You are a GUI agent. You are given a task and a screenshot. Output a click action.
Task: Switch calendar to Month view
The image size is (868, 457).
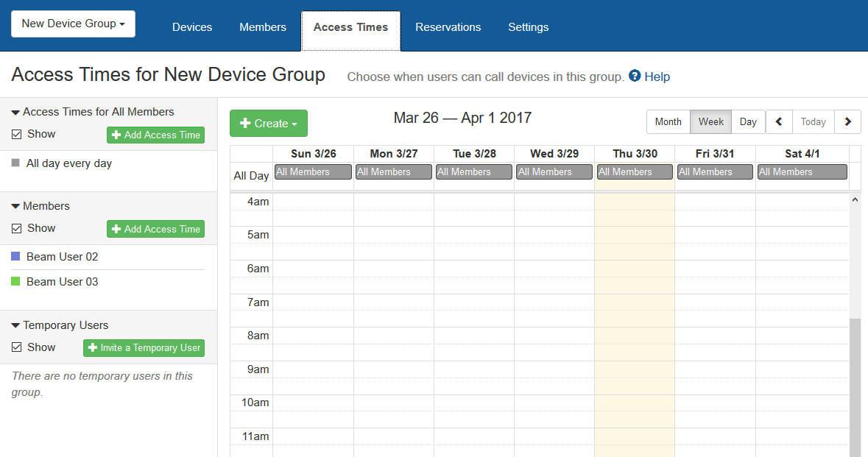coord(668,122)
